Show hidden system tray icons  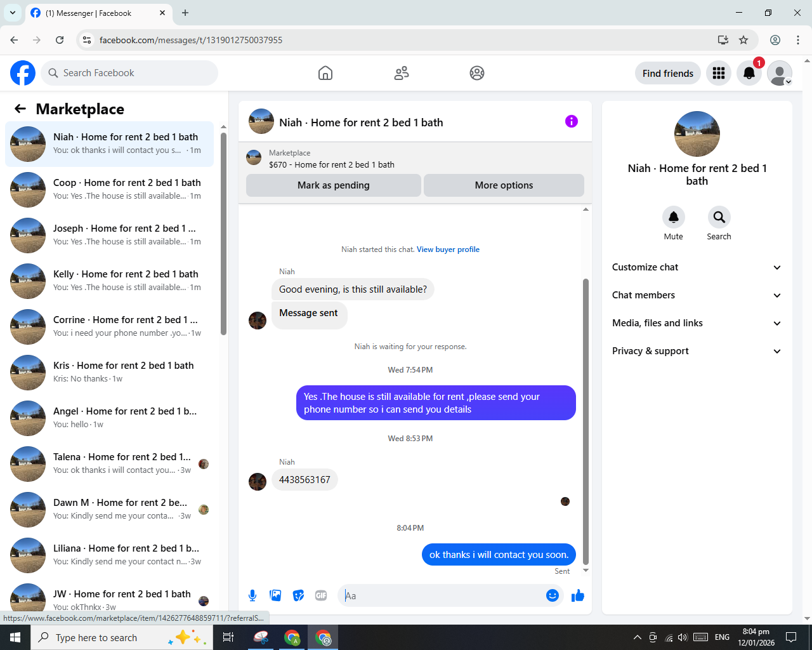[637, 637]
